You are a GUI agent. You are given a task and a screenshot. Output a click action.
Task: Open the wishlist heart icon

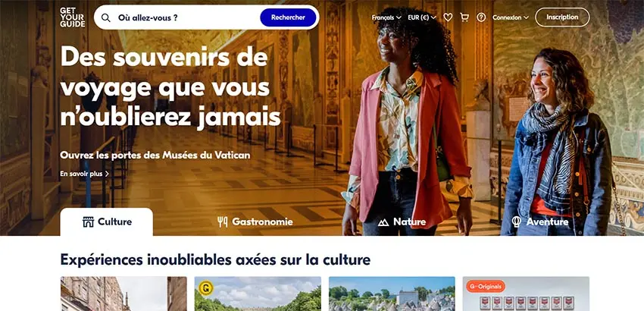(448, 17)
